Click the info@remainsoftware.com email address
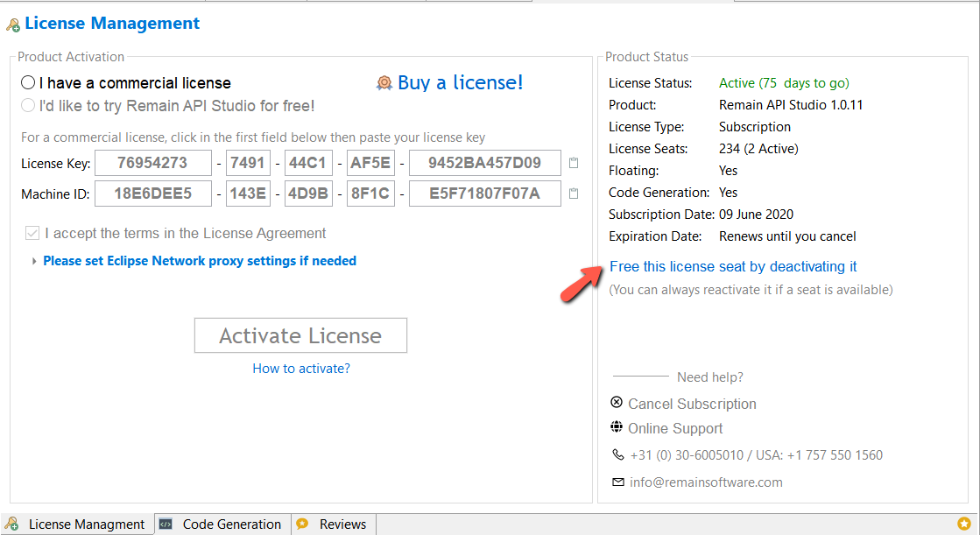This screenshot has width=980, height=535. [706, 482]
